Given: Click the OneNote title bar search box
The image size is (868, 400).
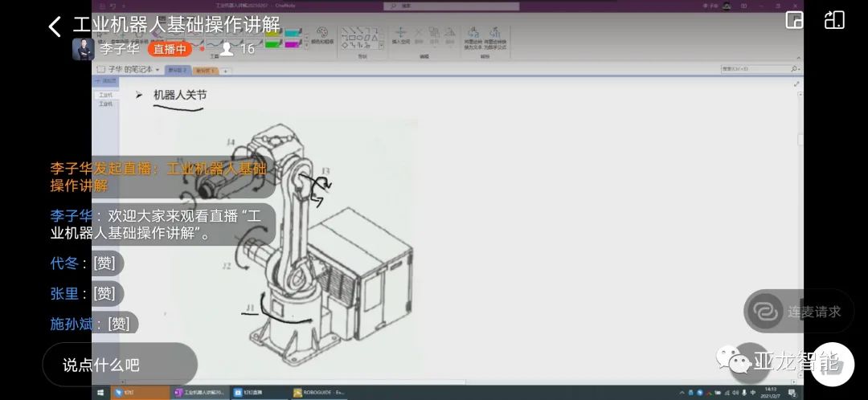Looking at the screenshot, I should (451, 6).
